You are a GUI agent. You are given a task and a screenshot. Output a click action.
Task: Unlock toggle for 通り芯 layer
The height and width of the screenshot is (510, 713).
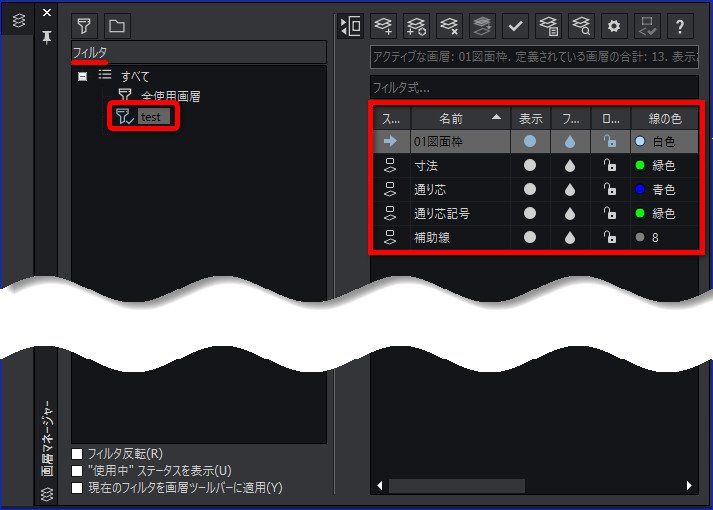pos(610,189)
